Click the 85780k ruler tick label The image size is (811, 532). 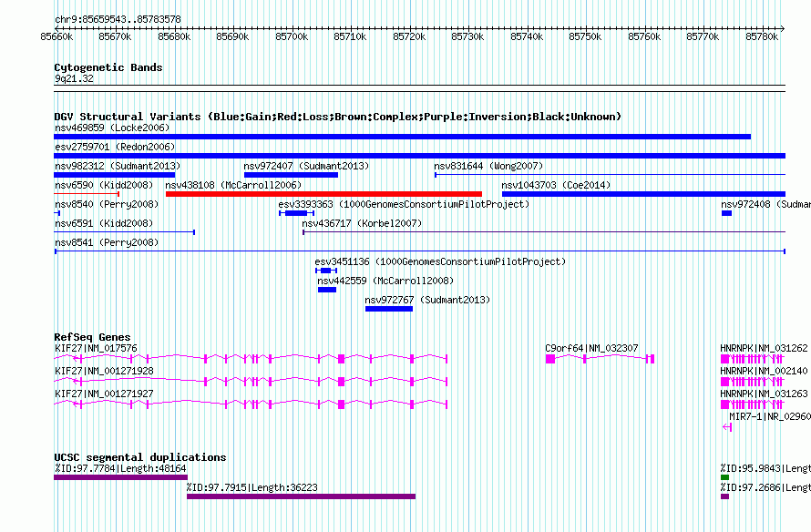(x=762, y=36)
